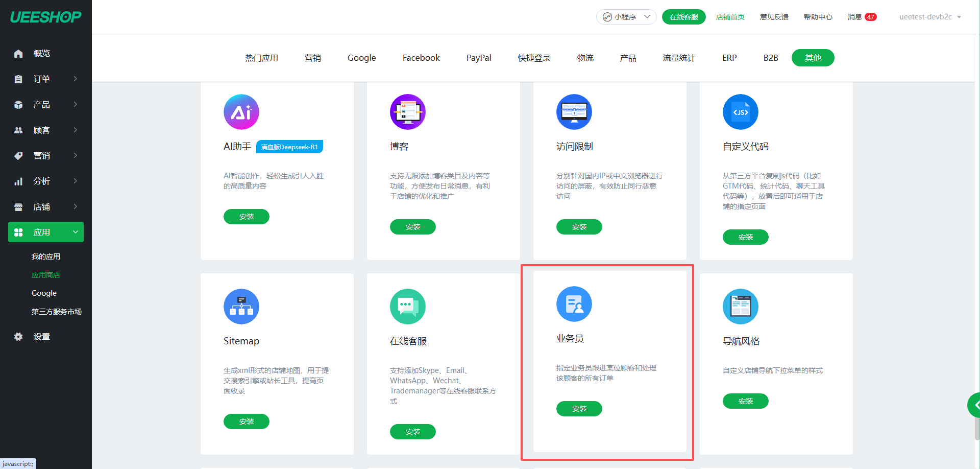This screenshot has width=980, height=469.
Task: Click the 业务员 app icon
Action: pos(574,304)
